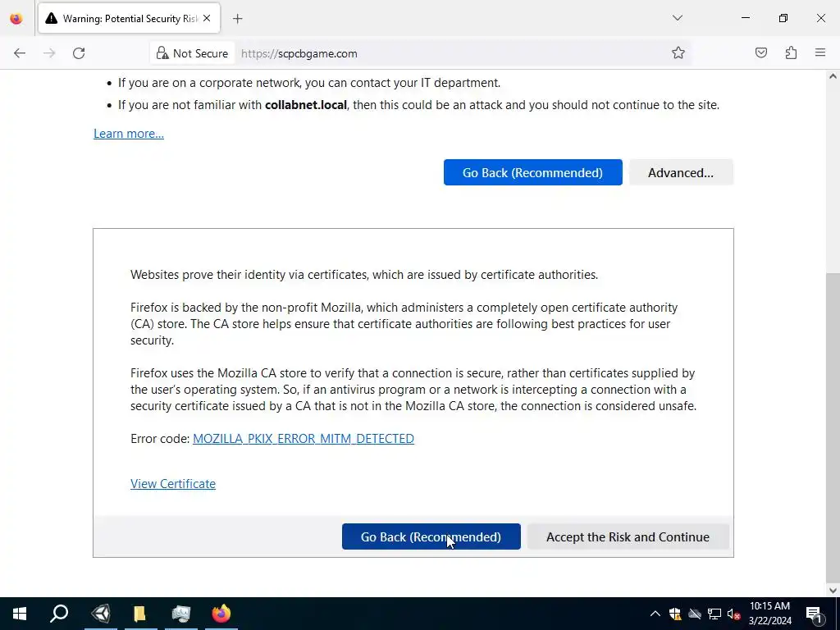Screen dimensions: 840x630
Task: Open the computer management taskbar icon
Action: pos(181,614)
